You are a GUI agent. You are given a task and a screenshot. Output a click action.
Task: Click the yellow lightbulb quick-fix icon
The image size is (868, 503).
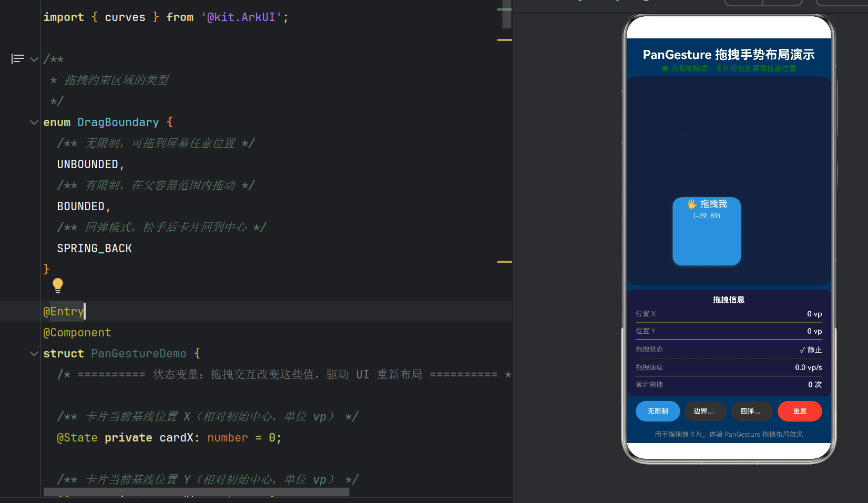(58, 285)
